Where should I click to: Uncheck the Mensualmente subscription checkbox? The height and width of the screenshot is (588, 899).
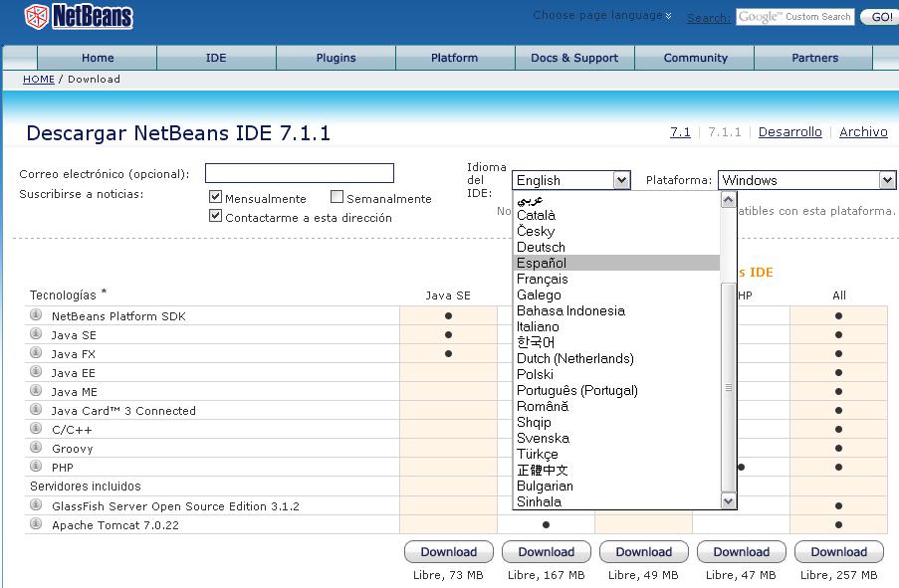coord(215,197)
